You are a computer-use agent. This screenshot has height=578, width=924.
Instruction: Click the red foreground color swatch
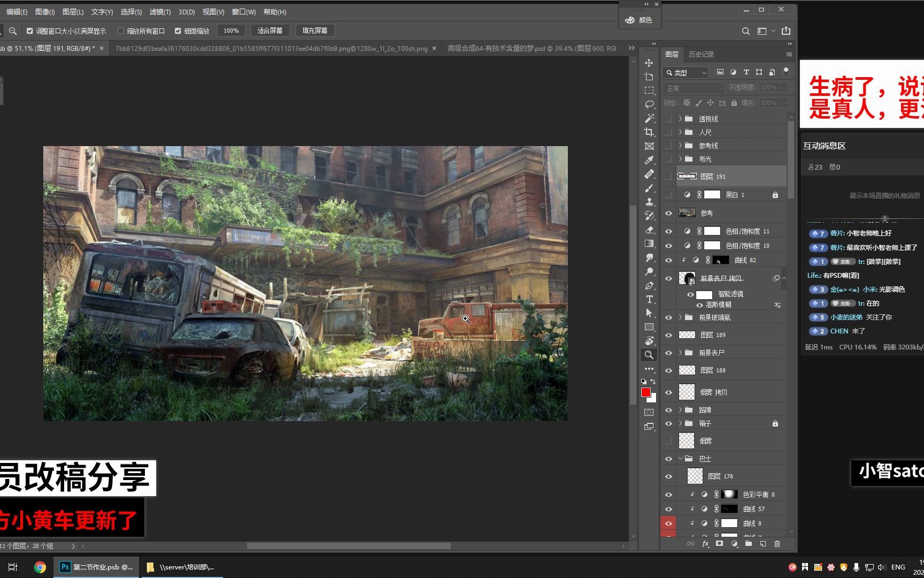pyautogui.click(x=646, y=392)
